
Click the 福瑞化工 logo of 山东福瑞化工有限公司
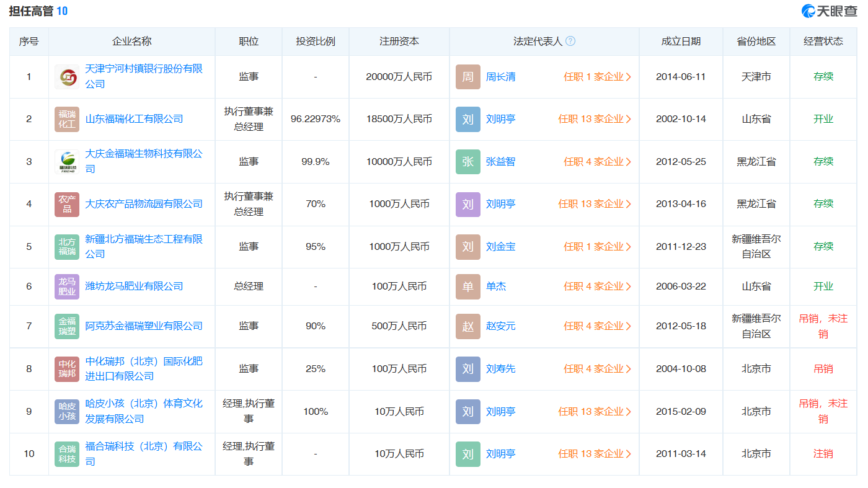click(67, 119)
